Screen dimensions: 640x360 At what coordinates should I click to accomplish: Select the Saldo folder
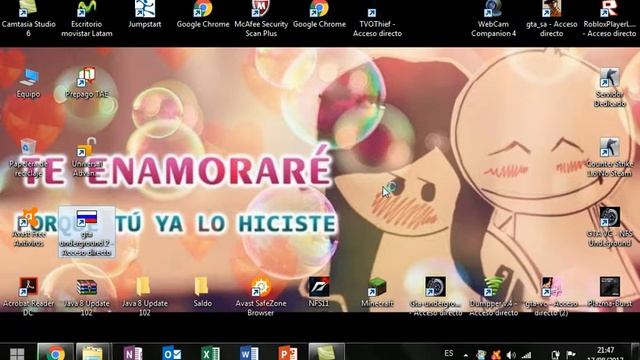203,293
